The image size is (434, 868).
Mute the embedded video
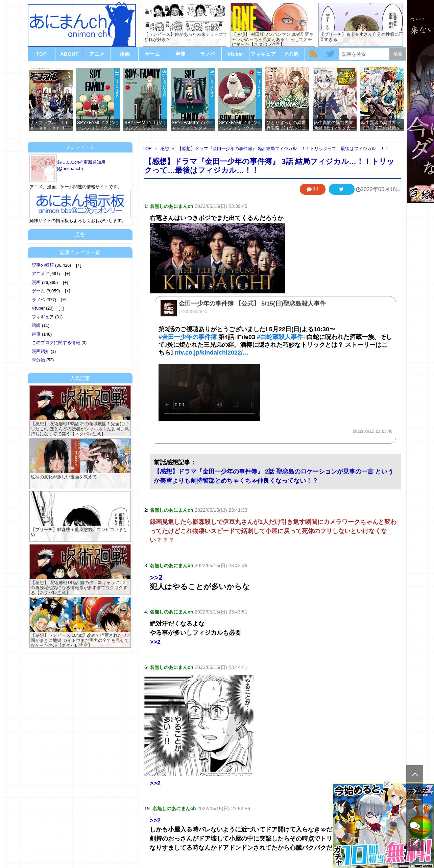coord(219,405)
